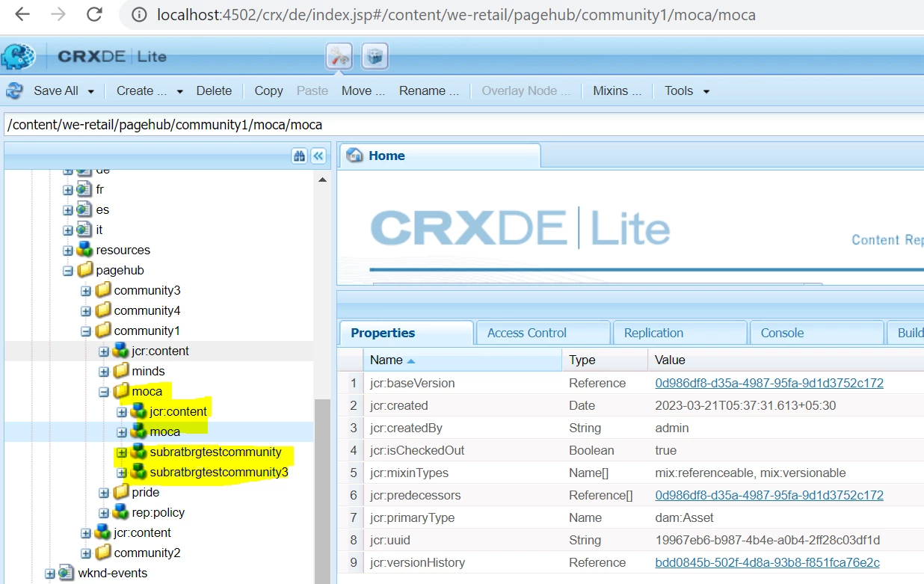
Task: Click the Mixins toolbar button
Action: coord(617,90)
